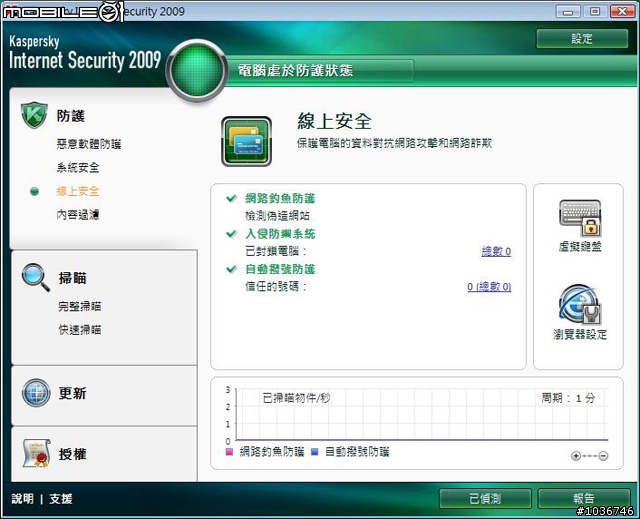640x519 pixels.
Task: Zoom in the graph with plus icon
Action: [x=576, y=456]
